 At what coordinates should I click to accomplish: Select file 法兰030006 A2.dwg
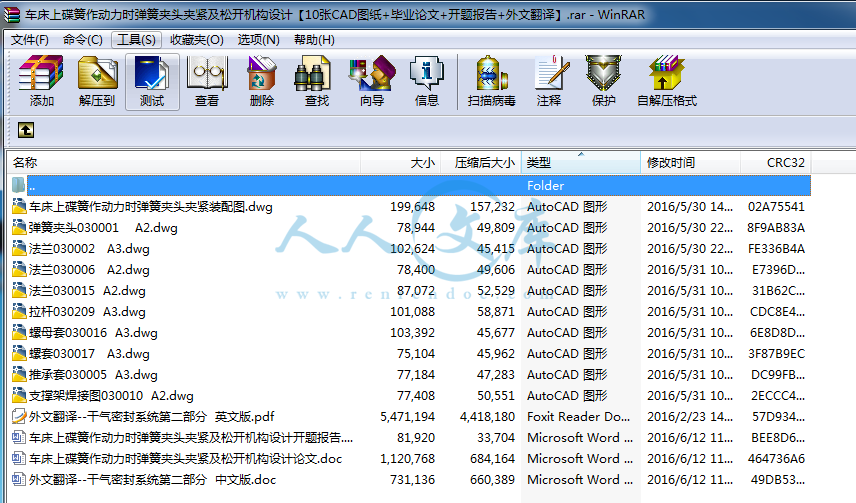pyautogui.click(x=89, y=269)
